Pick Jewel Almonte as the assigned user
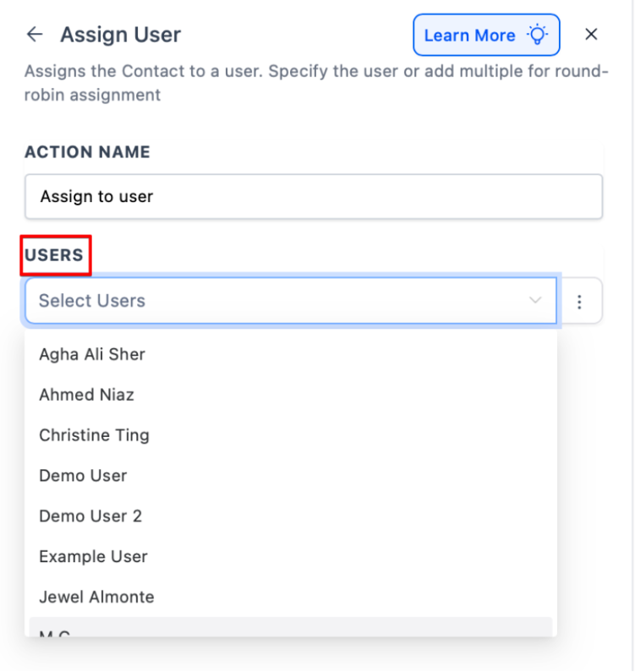 (x=96, y=597)
